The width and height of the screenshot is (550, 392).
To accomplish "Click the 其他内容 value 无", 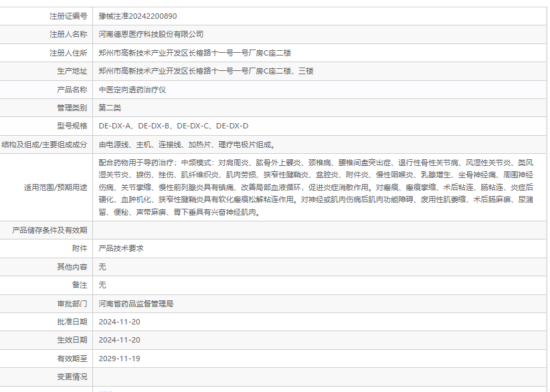I will coord(102,267).
